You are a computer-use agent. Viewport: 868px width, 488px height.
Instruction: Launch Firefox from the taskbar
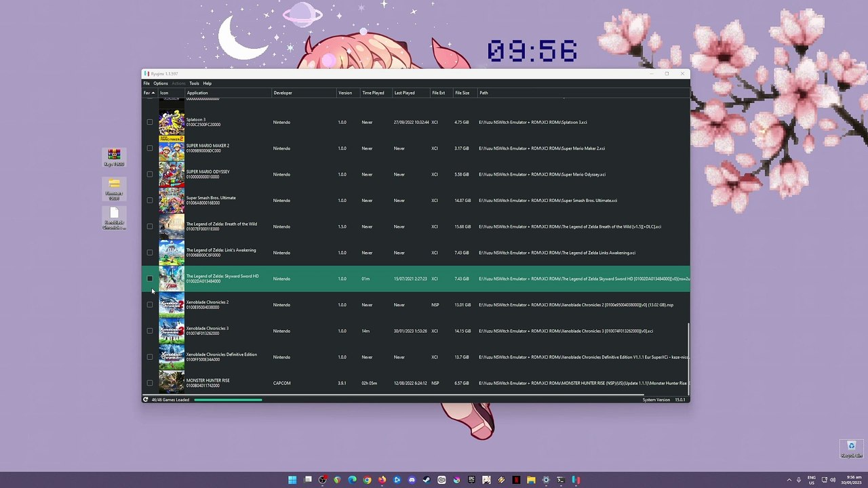click(382, 480)
